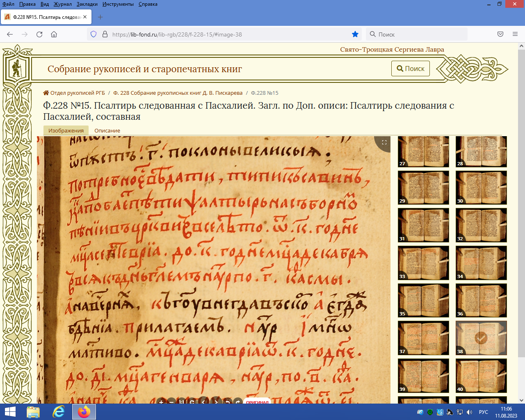525x420 pixels.
Task: Open Windows Start menu
Action: pos(10,412)
